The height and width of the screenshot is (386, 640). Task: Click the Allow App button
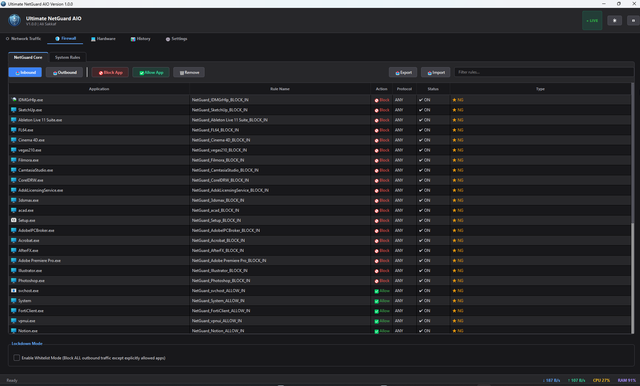[151, 73]
